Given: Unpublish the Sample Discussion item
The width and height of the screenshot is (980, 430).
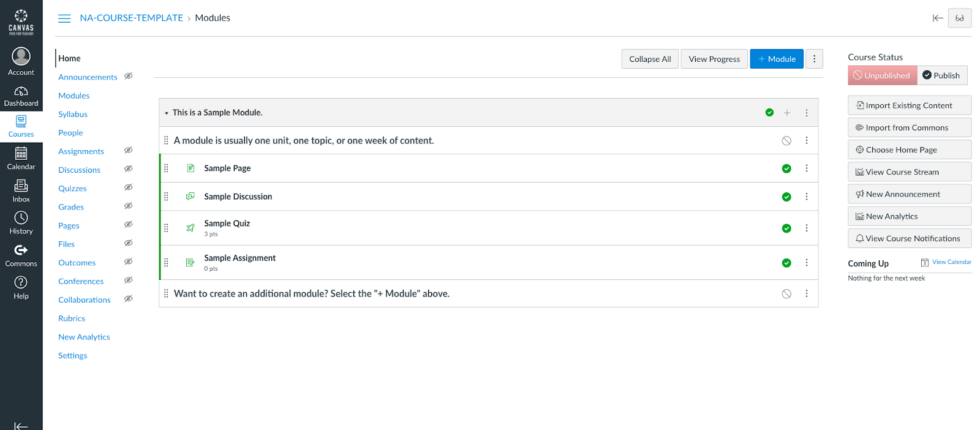Looking at the screenshot, I should [x=786, y=197].
